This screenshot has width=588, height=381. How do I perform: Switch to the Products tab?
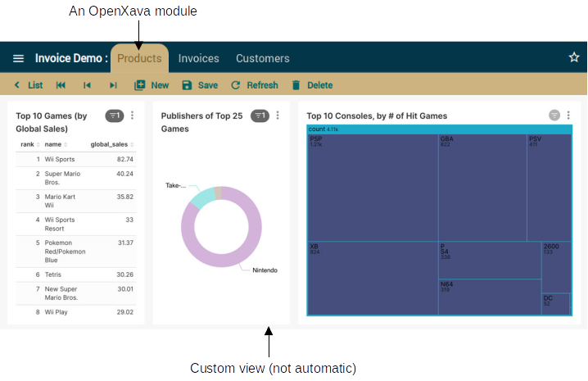click(139, 58)
